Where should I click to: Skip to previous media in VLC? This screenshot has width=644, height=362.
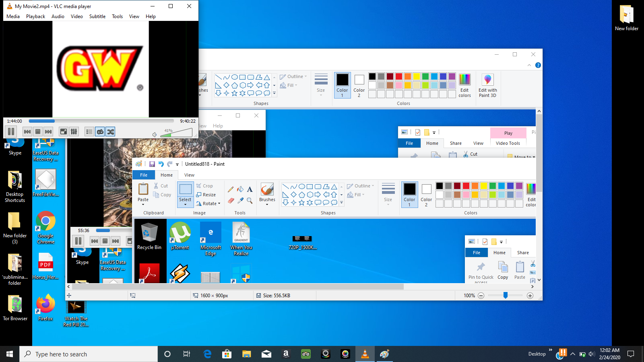pos(27,132)
